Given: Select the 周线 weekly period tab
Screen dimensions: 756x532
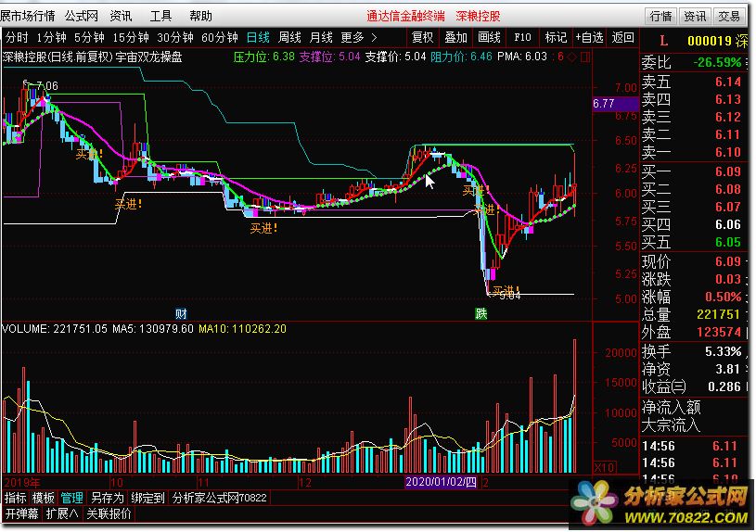Looking at the screenshot, I should [x=289, y=37].
